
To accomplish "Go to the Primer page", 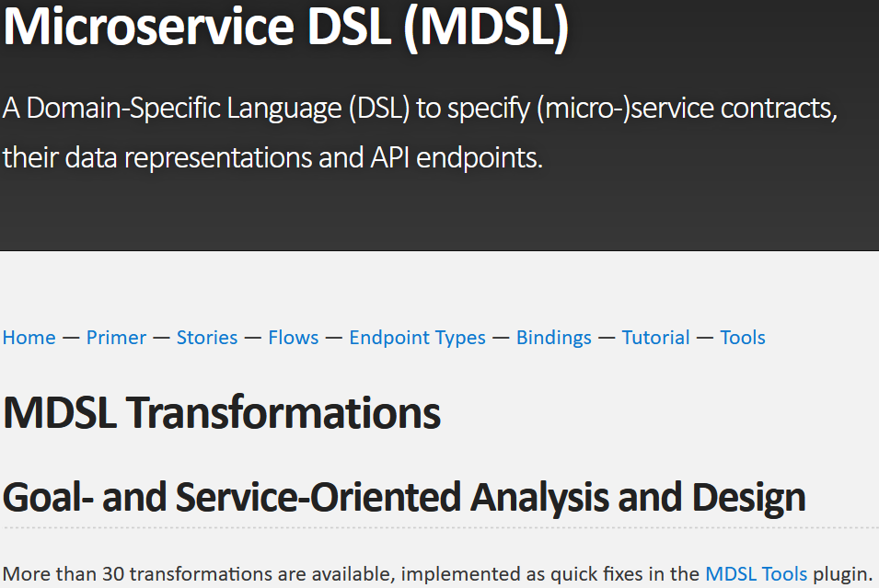I will point(116,338).
